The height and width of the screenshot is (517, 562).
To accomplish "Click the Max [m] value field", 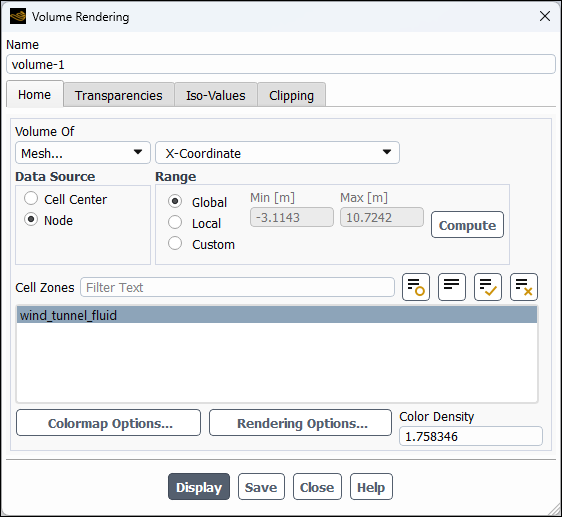I will point(382,217).
